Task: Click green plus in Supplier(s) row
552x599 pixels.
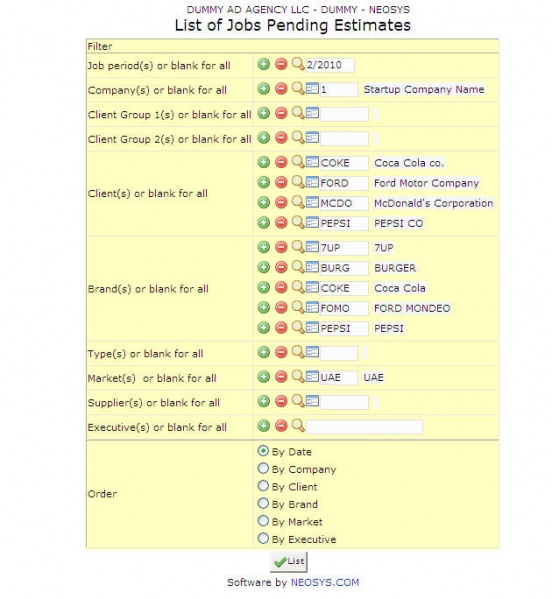Action: point(264,401)
